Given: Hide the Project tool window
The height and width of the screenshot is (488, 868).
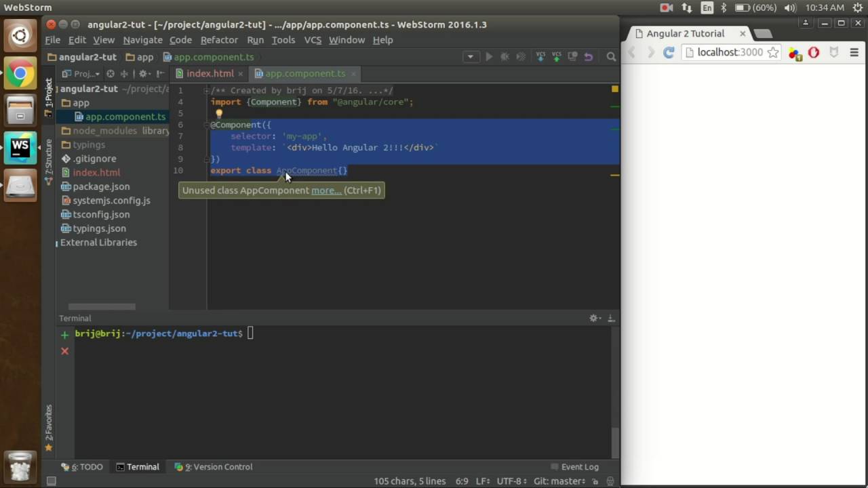Looking at the screenshot, I should click(x=160, y=73).
